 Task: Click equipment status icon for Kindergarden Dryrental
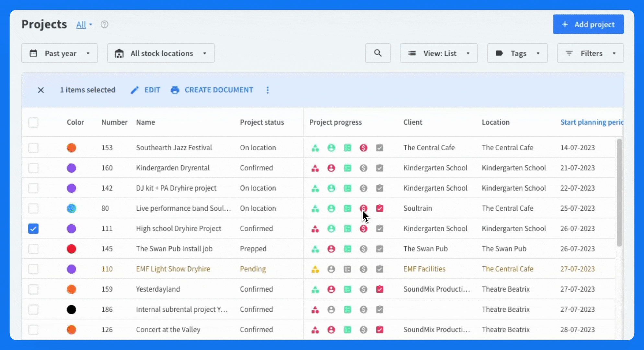[315, 168]
